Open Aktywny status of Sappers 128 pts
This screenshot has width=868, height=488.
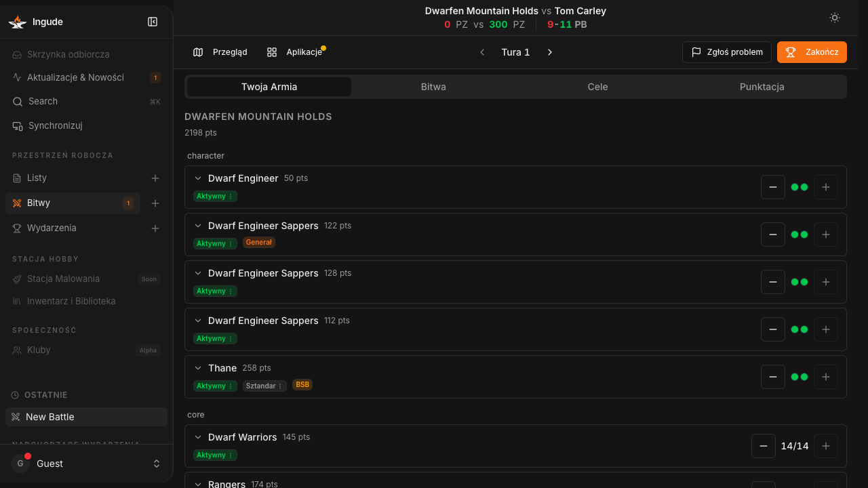[215, 291]
